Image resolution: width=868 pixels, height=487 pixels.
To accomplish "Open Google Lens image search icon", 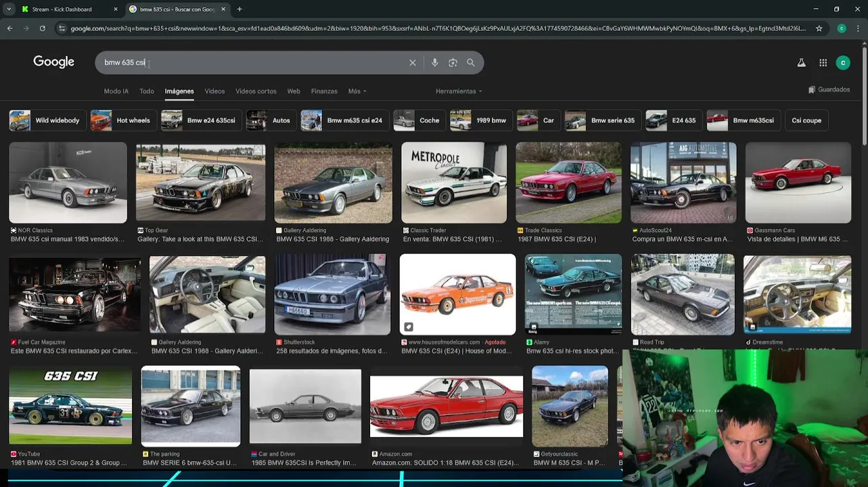I will pos(453,62).
